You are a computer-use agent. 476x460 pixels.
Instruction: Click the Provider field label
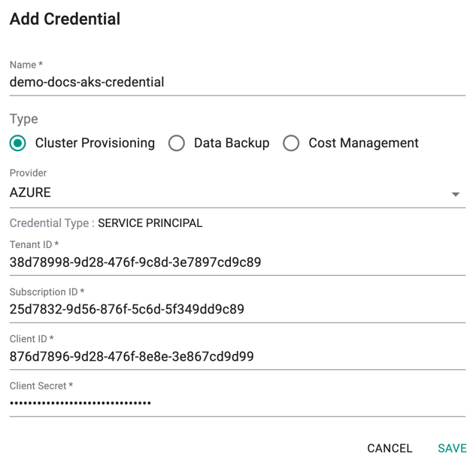click(x=29, y=173)
